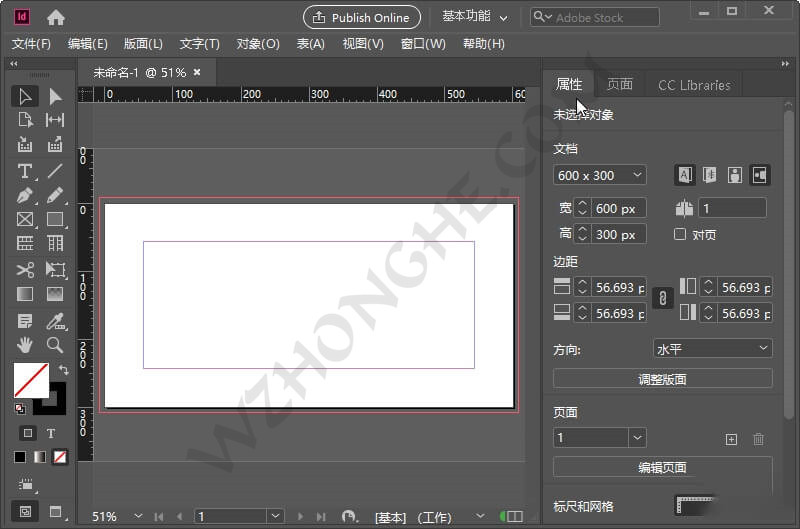Screen dimensions: 800x529
Task: Switch to CC Libraries tab
Action: (694, 85)
